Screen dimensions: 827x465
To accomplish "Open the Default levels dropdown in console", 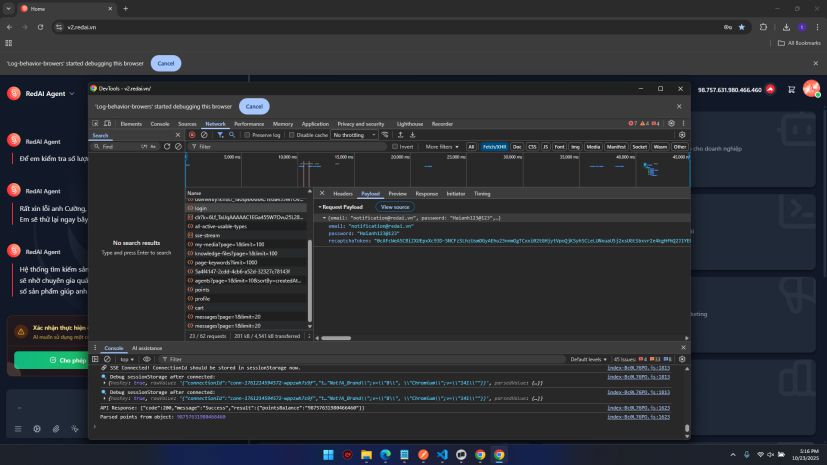I will 589,359.
